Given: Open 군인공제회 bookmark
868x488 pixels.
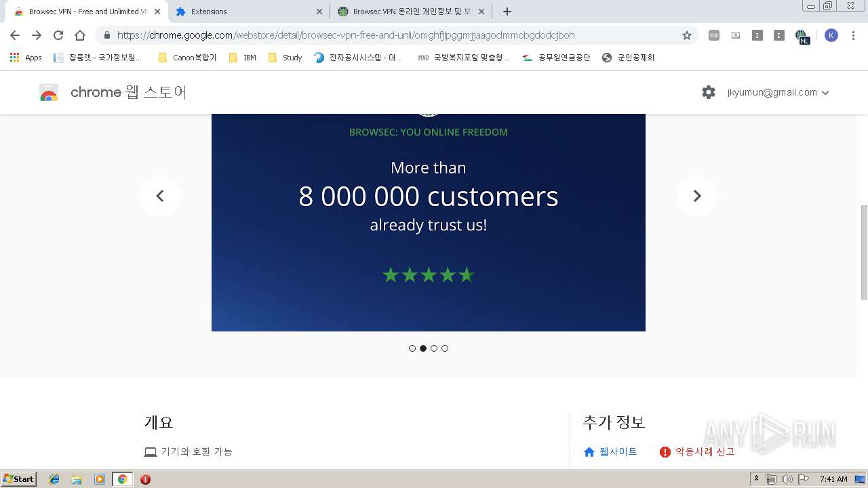Looking at the screenshot, I should point(629,58).
